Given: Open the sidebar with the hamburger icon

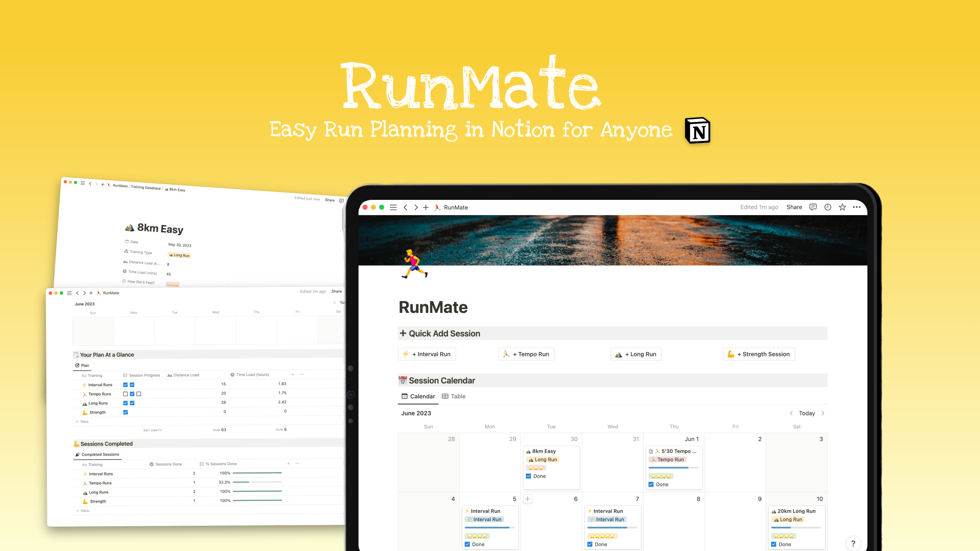Looking at the screenshot, I should [x=393, y=207].
